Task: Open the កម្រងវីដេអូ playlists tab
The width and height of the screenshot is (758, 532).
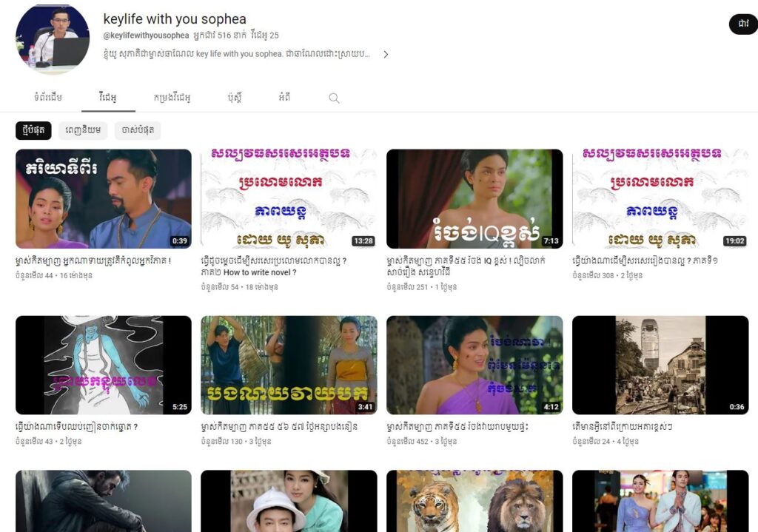Action: (172, 98)
